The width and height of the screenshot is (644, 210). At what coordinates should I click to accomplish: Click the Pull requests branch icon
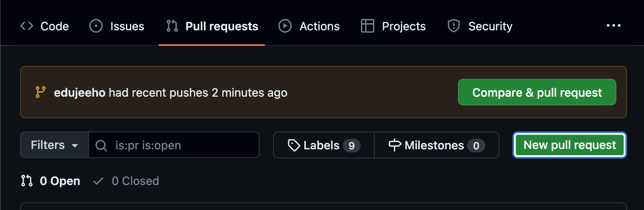tap(172, 26)
